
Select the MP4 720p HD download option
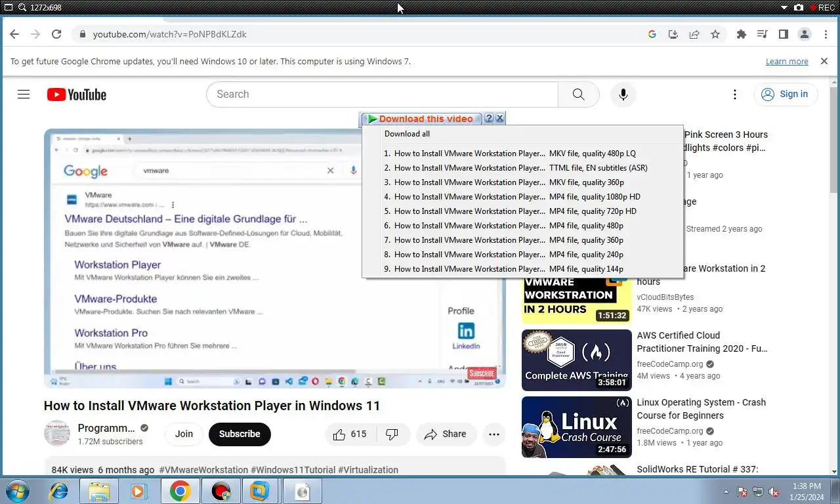pos(523,211)
